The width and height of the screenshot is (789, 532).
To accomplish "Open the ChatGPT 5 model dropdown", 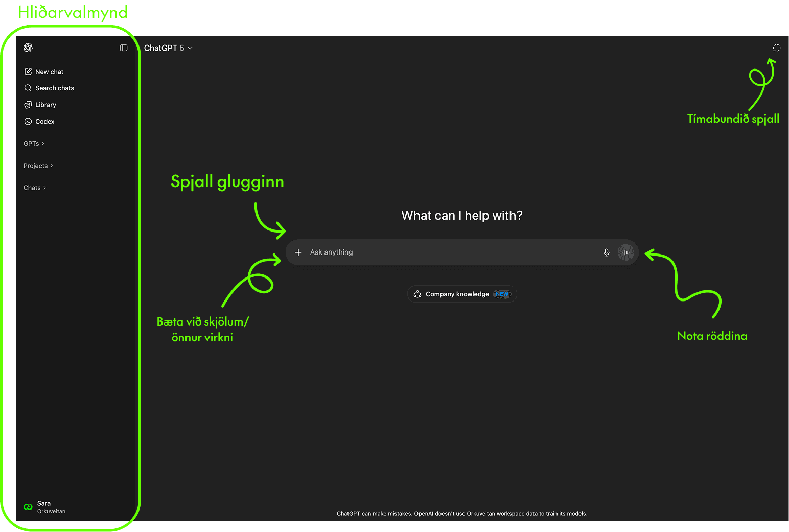I will (168, 48).
